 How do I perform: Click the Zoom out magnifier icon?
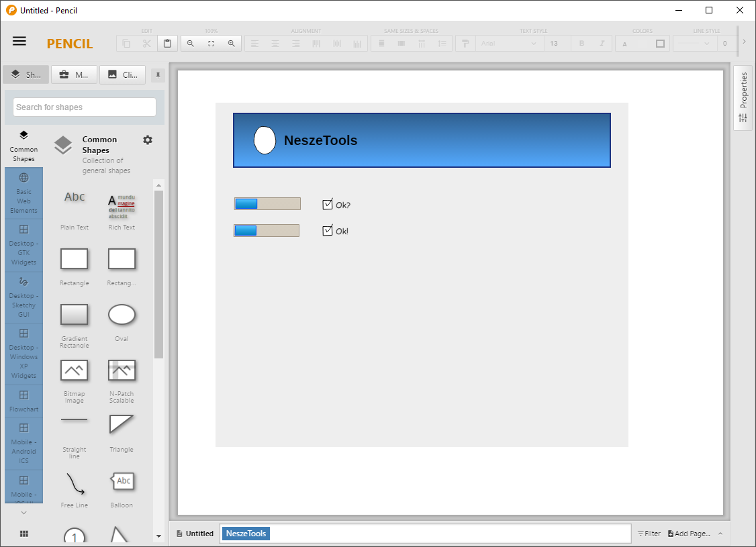191,44
